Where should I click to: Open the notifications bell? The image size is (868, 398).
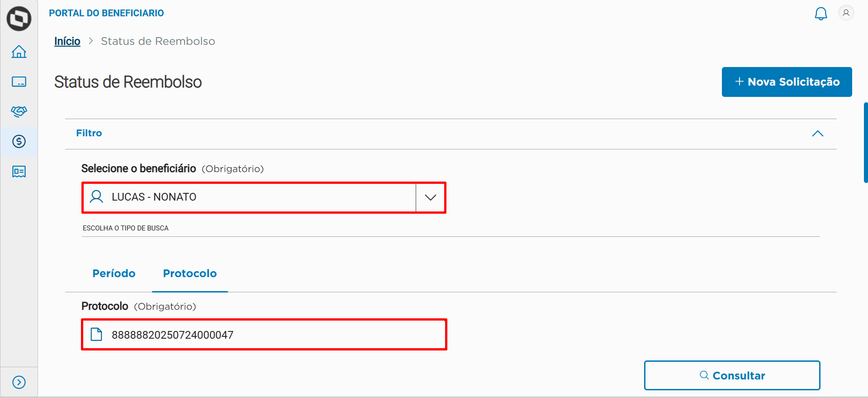pyautogui.click(x=821, y=14)
